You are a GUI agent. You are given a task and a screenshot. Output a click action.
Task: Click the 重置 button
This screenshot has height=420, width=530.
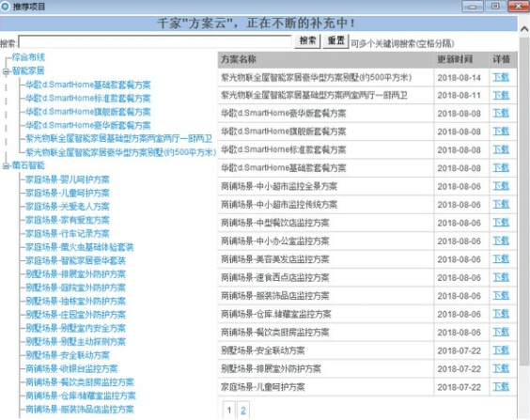tap(335, 41)
